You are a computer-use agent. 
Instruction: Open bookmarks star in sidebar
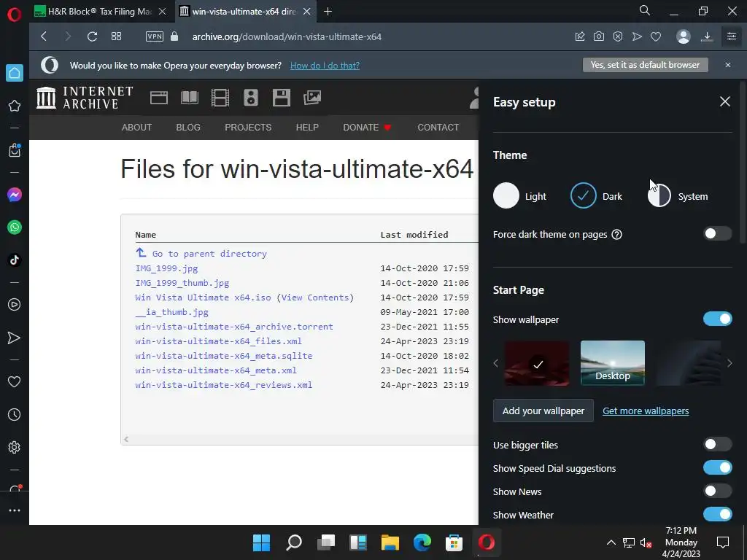point(15,106)
